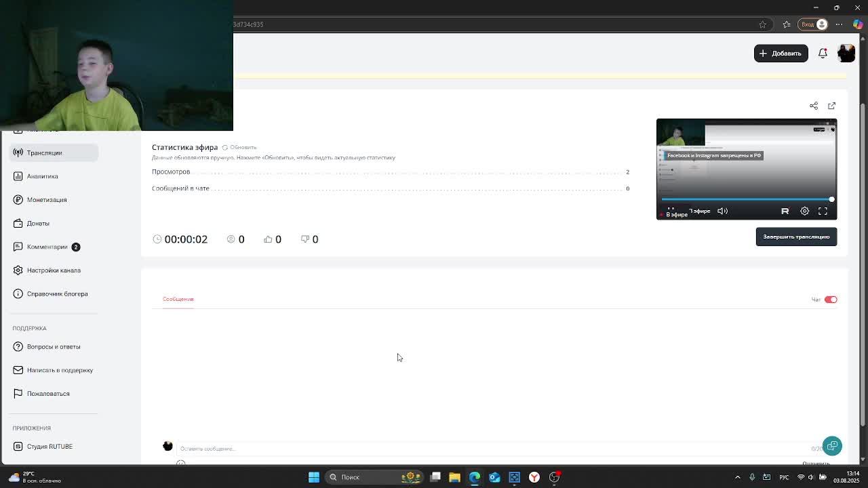The image size is (868, 488).
Task: Switch the РУС keyboard language indicator
Action: 784,477
